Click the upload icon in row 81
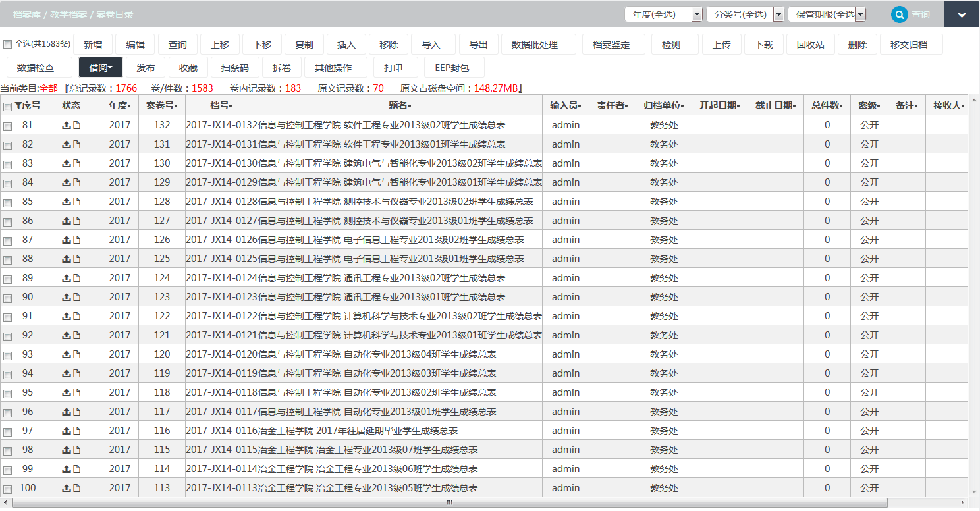980x511 pixels. [x=67, y=125]
